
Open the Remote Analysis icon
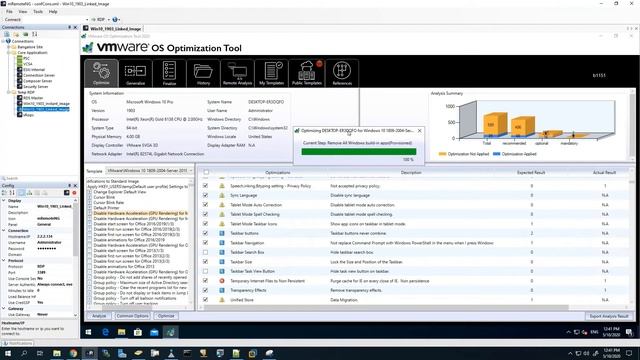click(x=237, y=73)
